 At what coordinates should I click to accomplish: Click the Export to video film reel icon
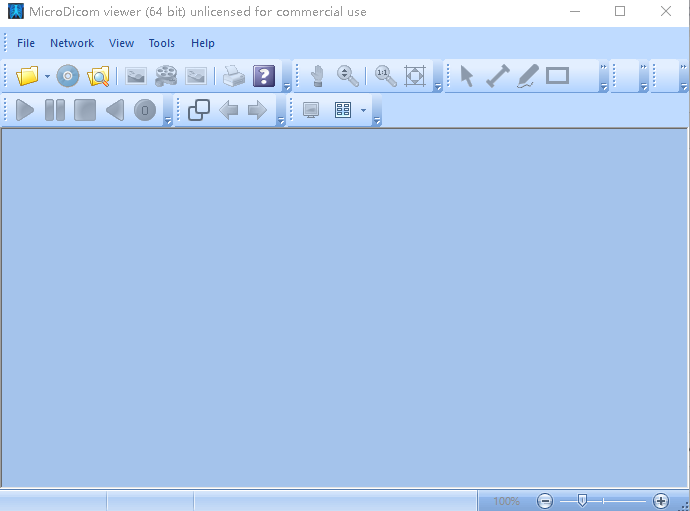click(x=166, y=76)
